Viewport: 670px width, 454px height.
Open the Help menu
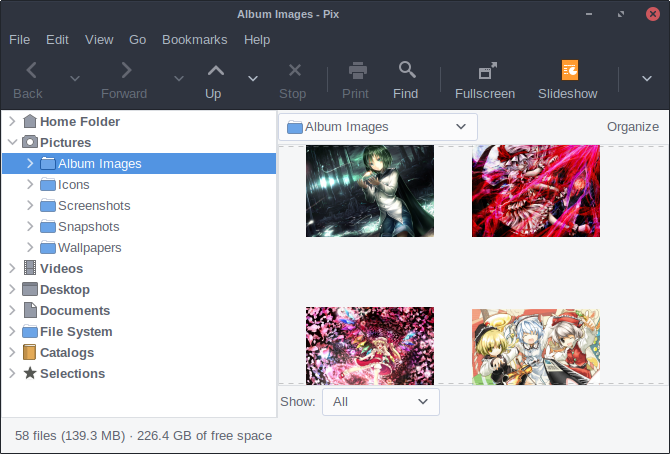(257, 40)
